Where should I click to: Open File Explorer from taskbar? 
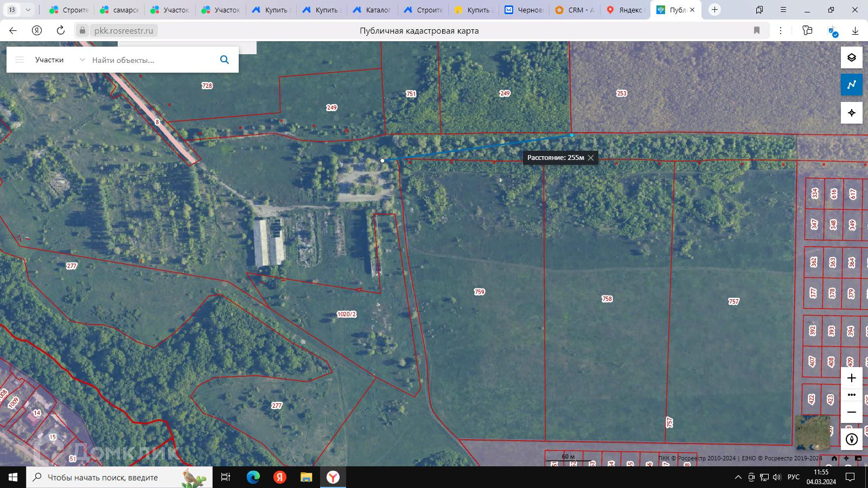(x=307, y=477)
